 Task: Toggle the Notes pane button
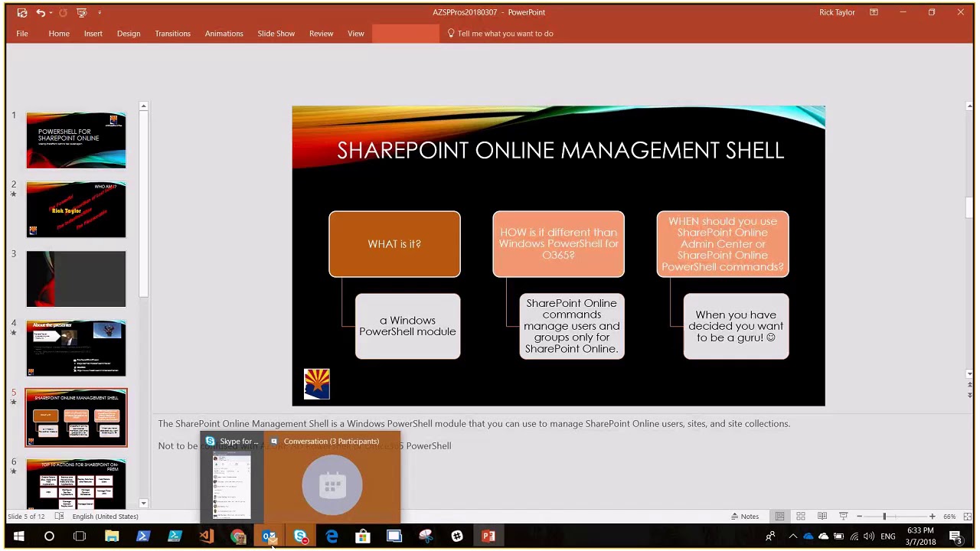(744, 517)
